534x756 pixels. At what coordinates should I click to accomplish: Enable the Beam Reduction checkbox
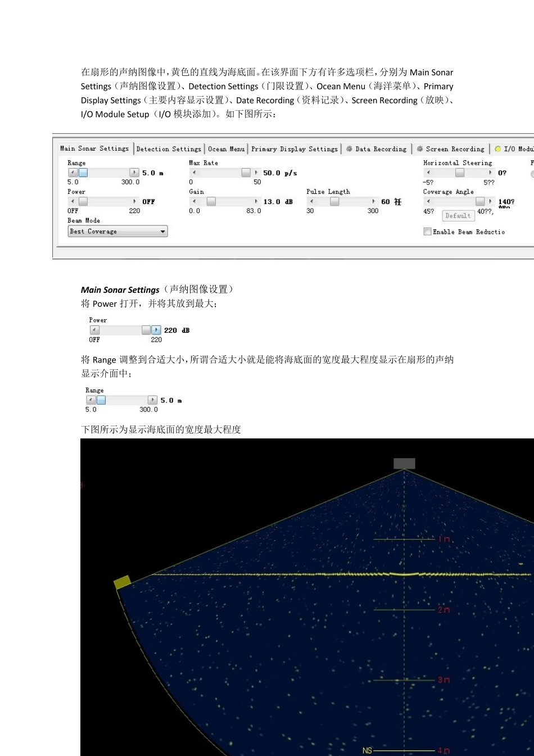point(427,232)
